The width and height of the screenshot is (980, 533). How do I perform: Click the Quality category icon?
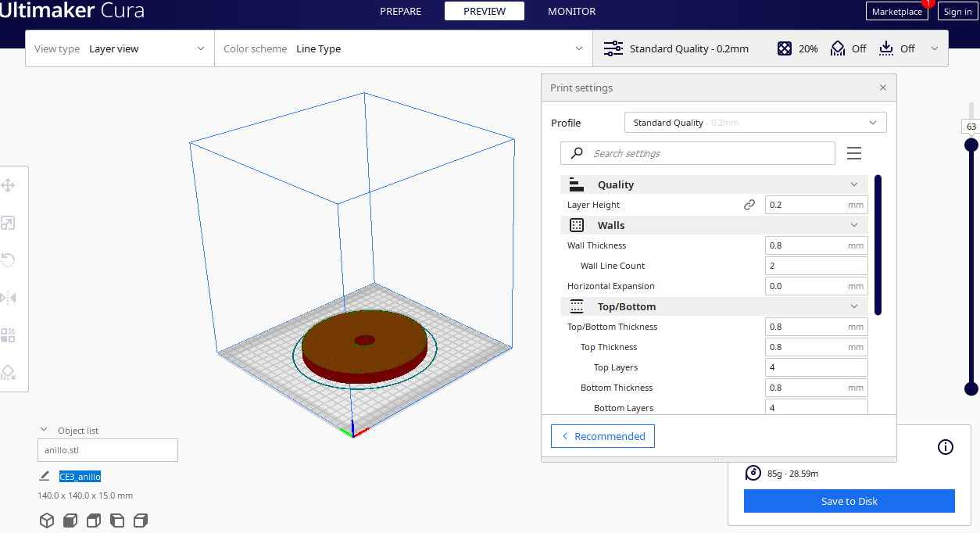click(577, 184)
